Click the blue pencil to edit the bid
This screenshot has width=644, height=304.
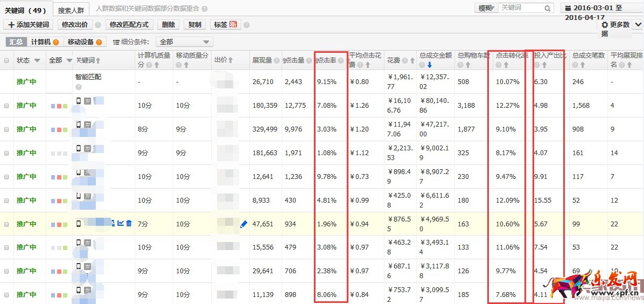click(243, 224)
